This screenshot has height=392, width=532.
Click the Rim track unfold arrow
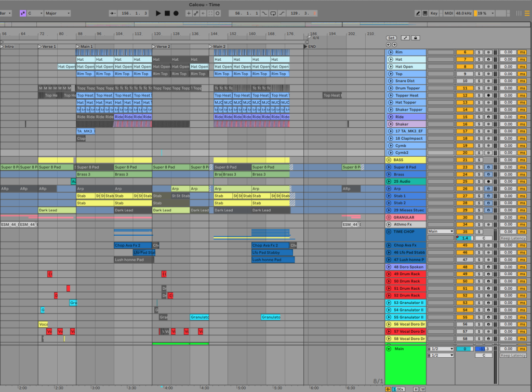pyautogui.click(x=391, y=52)
